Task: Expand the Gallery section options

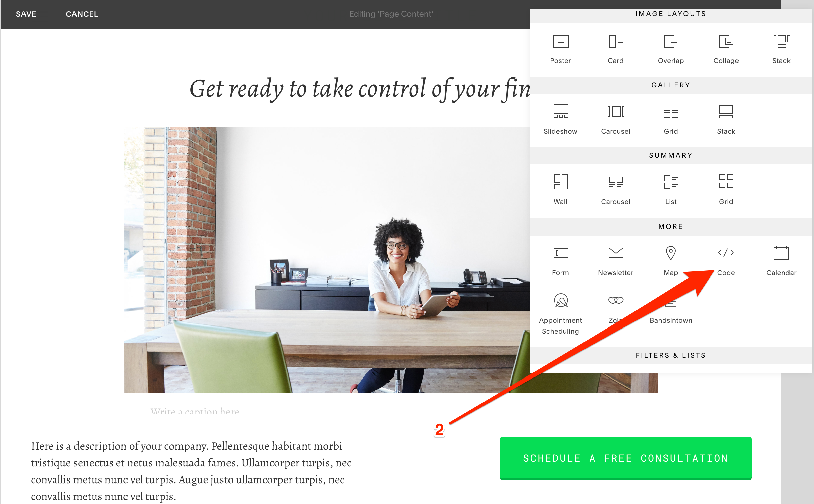Action: tap(670, 84)
